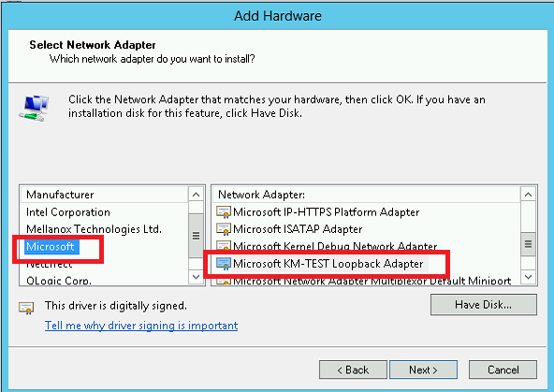Click the digitally signed driver certificate icon
The image size is (554, 392).
(26, 308)
